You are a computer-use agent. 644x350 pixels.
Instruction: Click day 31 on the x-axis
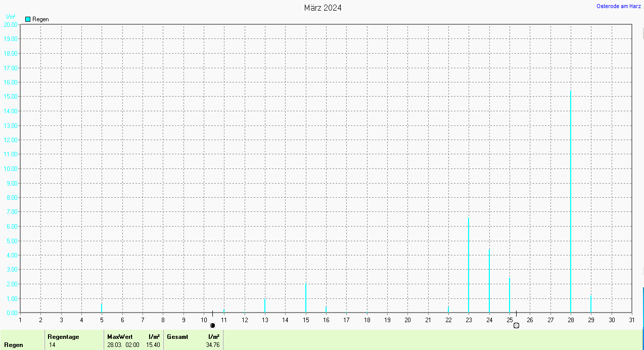(632, 320)
